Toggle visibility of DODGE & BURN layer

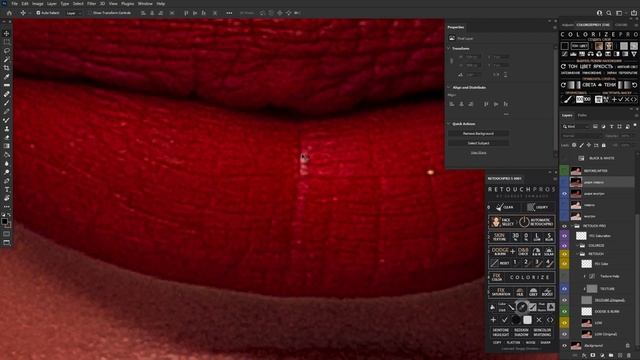[564, 311]
